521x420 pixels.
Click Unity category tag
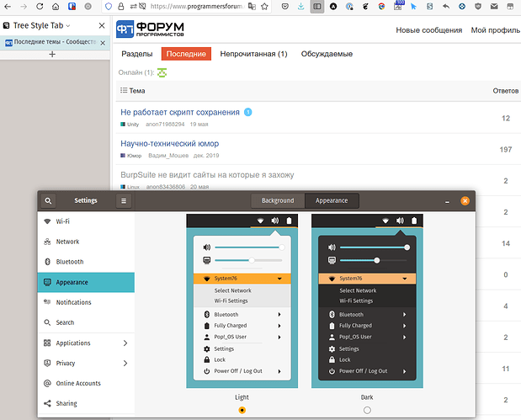click(130, 125)
